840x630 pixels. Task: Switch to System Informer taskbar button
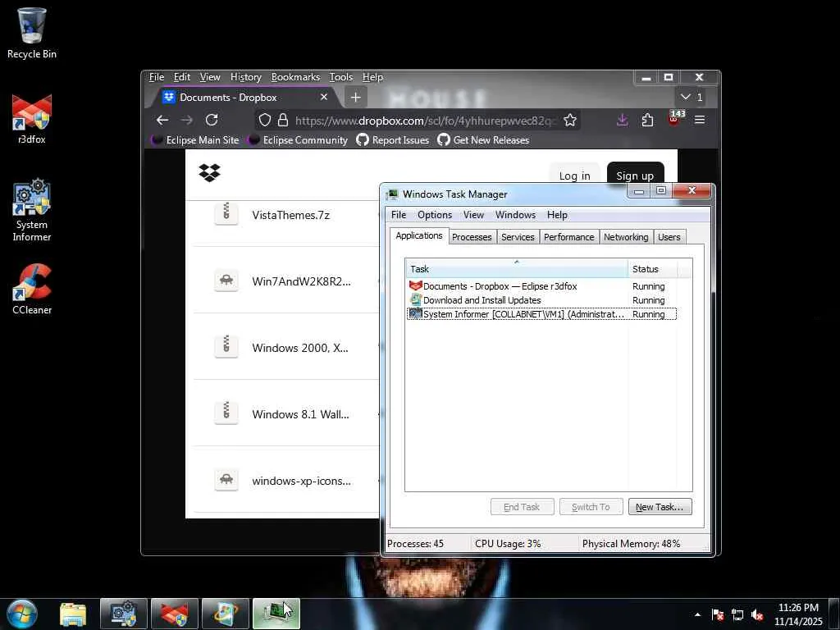point(124,614)
